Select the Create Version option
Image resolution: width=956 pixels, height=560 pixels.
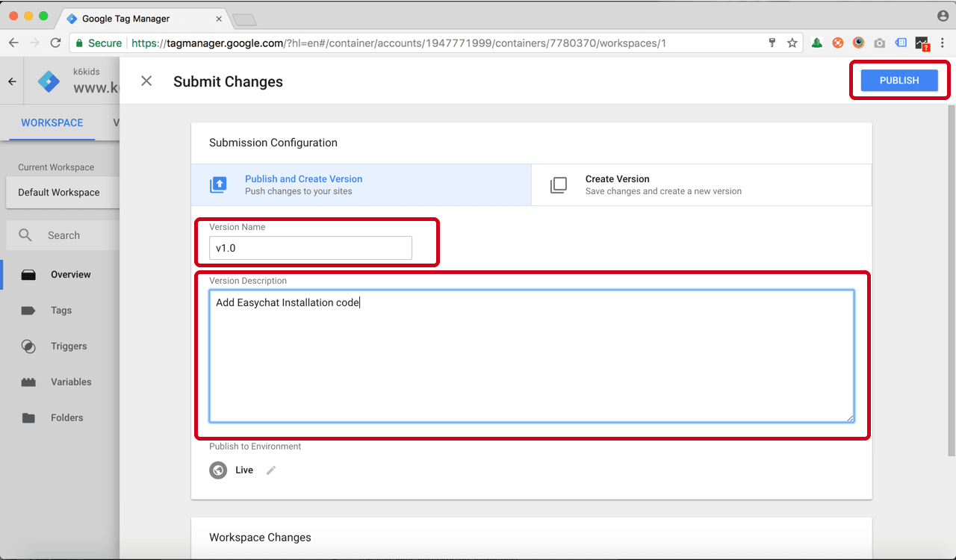(x=701, y=185)
